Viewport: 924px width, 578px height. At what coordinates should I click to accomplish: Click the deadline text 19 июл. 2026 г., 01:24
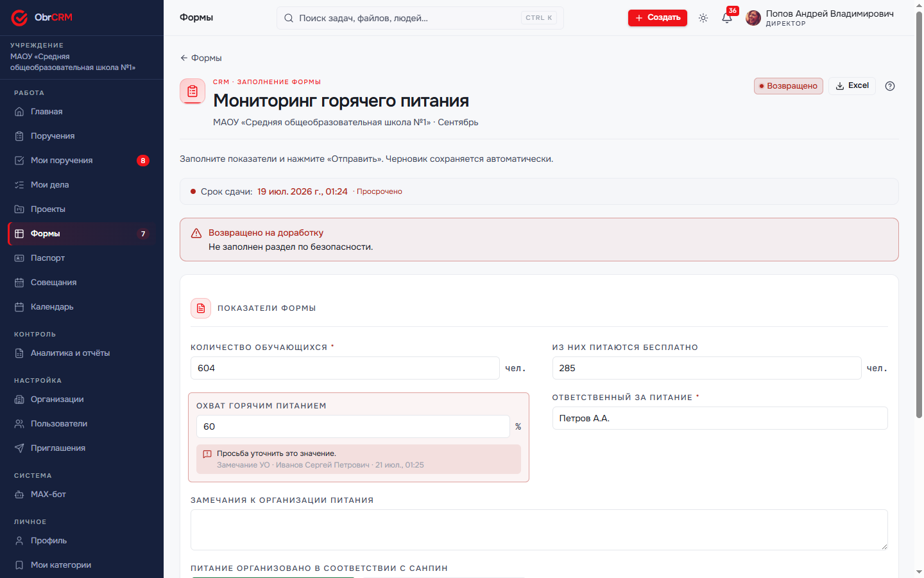302,191
